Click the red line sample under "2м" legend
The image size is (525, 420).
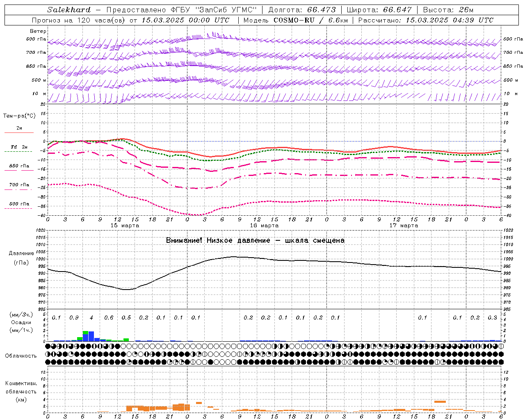coord(19,132)
